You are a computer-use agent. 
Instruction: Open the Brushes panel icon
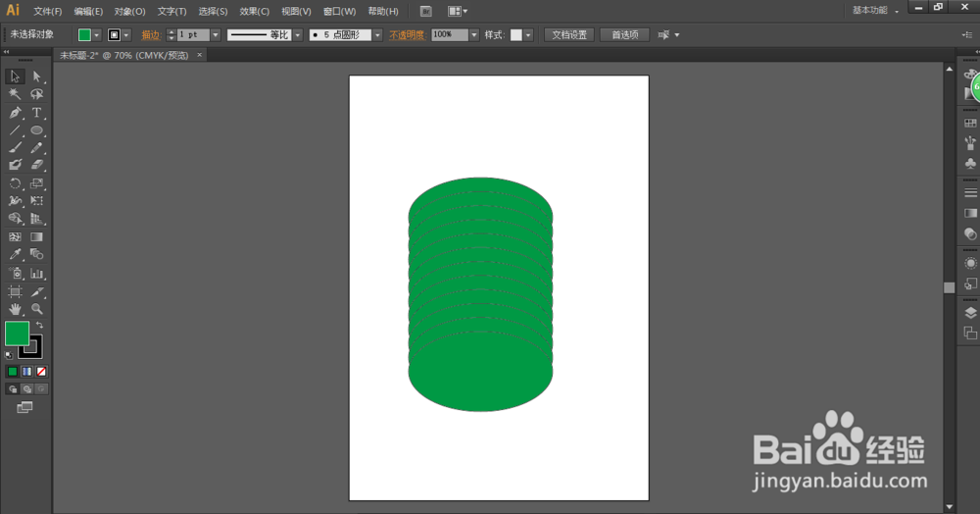click(970, 143)
